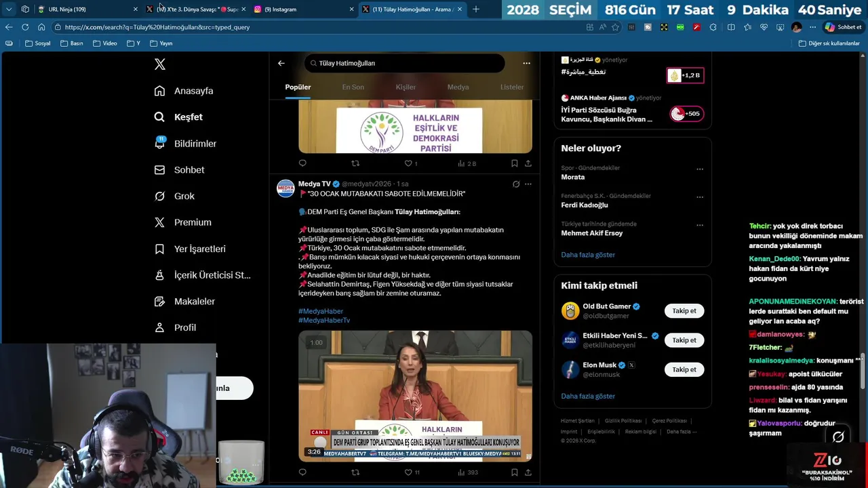The height and width of the screenshot is (488, 868).
Task: Open more options for Ferdi Kadıoğlu trend
Action: pos(700,197)
